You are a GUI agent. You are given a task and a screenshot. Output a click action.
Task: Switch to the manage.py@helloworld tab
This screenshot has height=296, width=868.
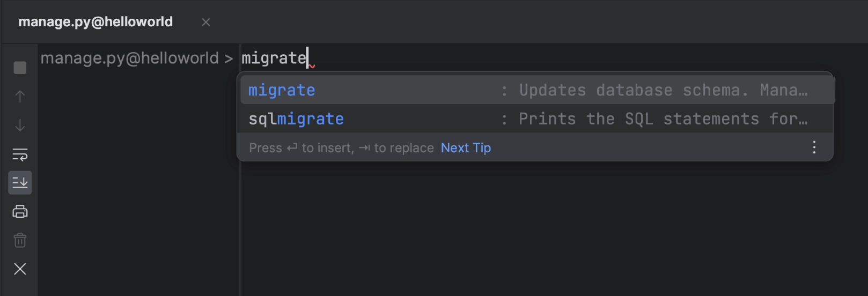click(x=95, y=22)
